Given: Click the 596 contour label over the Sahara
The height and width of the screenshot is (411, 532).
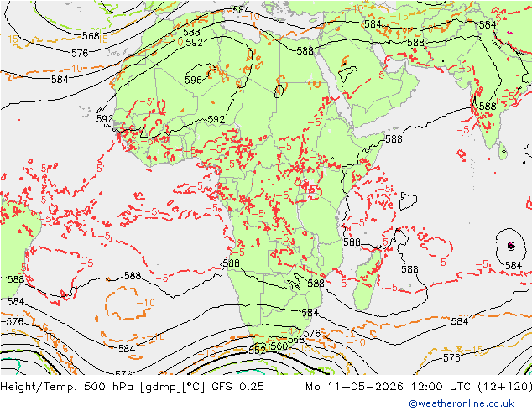Looking at the screenshot, I should tap(193, 80).
